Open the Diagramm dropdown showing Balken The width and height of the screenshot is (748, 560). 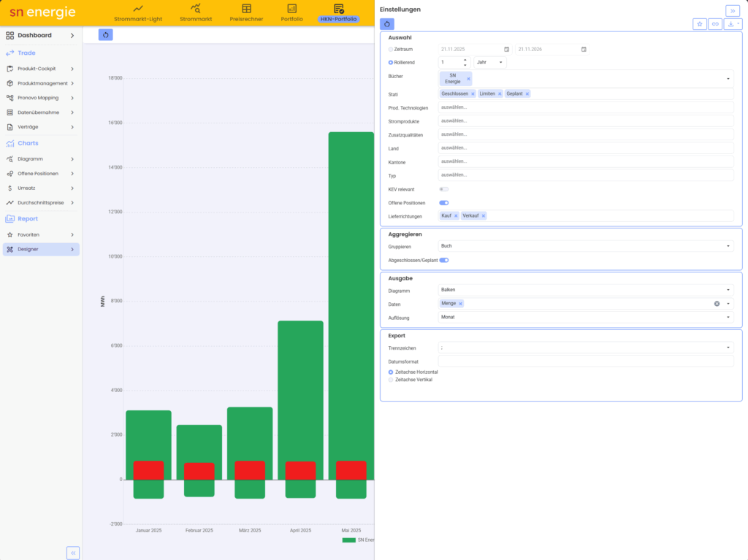586,290
